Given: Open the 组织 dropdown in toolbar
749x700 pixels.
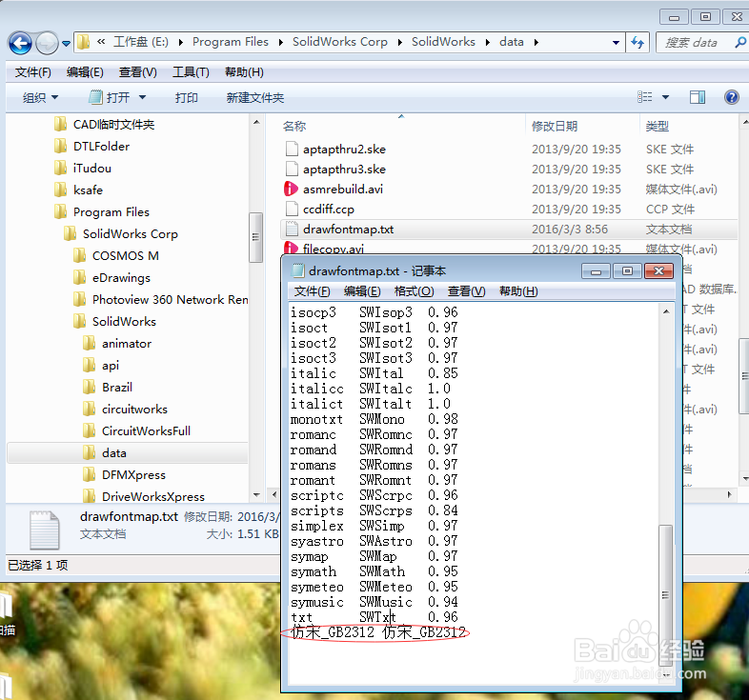Looking at the screenshot, I should (41, 98).
